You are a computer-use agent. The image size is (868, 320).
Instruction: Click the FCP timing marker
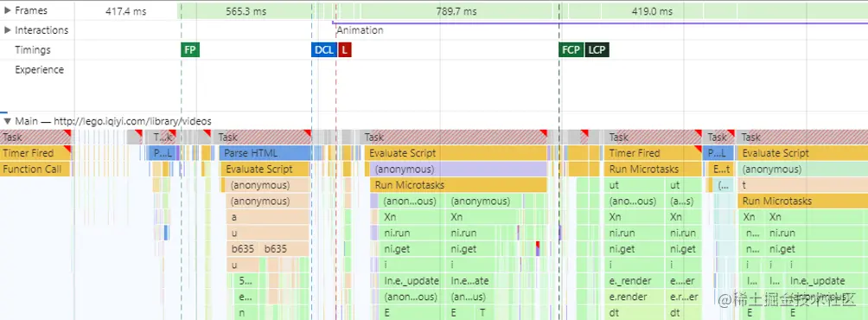(x=571, y=50)
